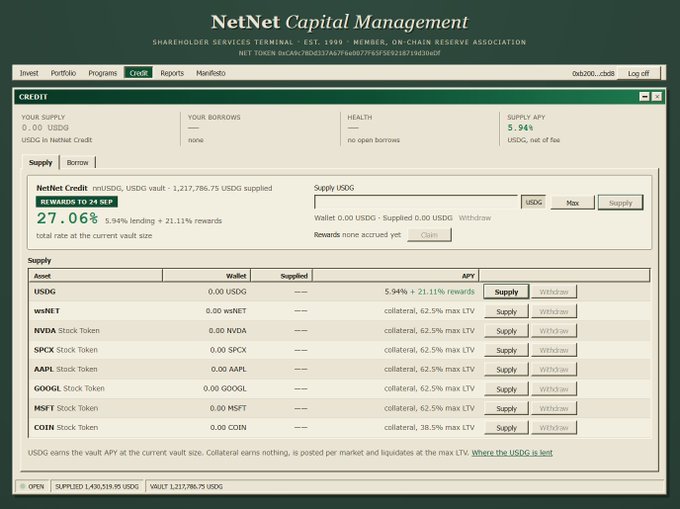Click the MSFT Stock Token asset name
This screenshot has height=509, width=680.
tap(66, 408)
